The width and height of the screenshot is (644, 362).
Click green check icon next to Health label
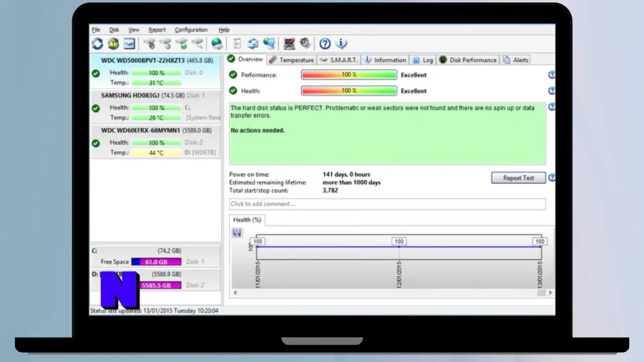pyautogui.click(x=233, y=90)
